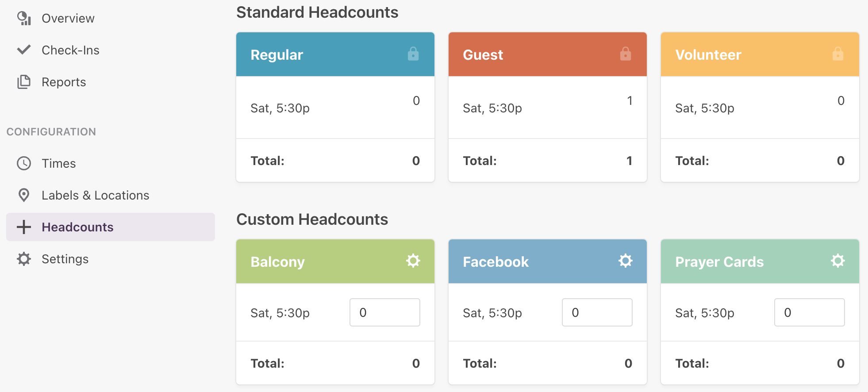The width and height of the screenshot is (868, 392).
Task: Click the Facebook card Total row
Action: pos(548,363)
